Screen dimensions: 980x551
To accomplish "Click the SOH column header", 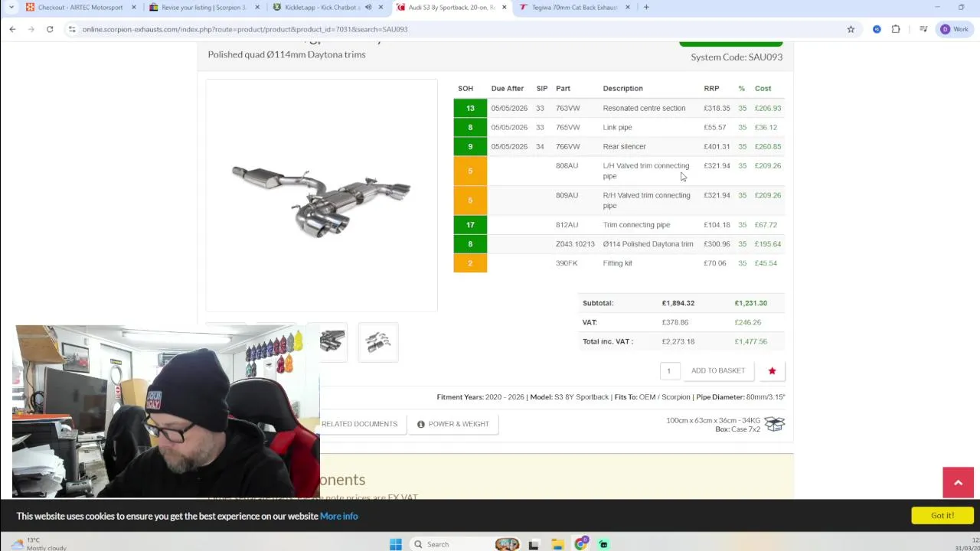I will point(465,89).
